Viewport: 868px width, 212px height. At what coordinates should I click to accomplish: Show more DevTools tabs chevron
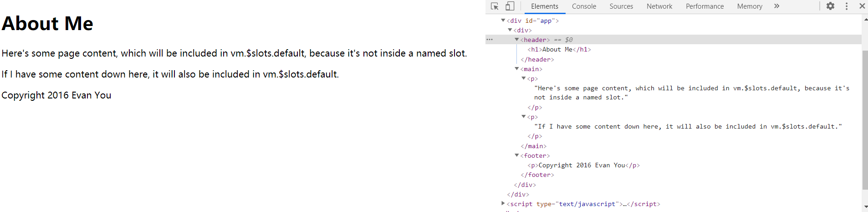(x=777, y=6)
